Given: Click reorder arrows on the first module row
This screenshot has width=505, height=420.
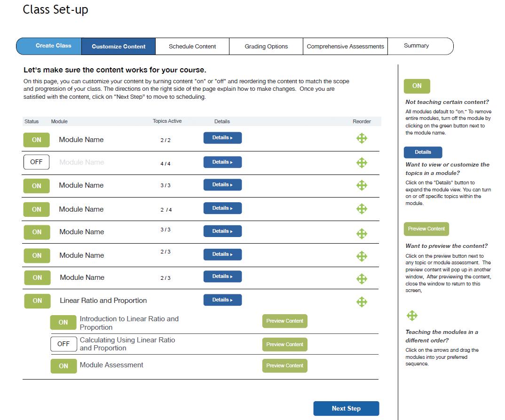Looking at the screenshot, I should pyautogui.click(x=362, y=138).
